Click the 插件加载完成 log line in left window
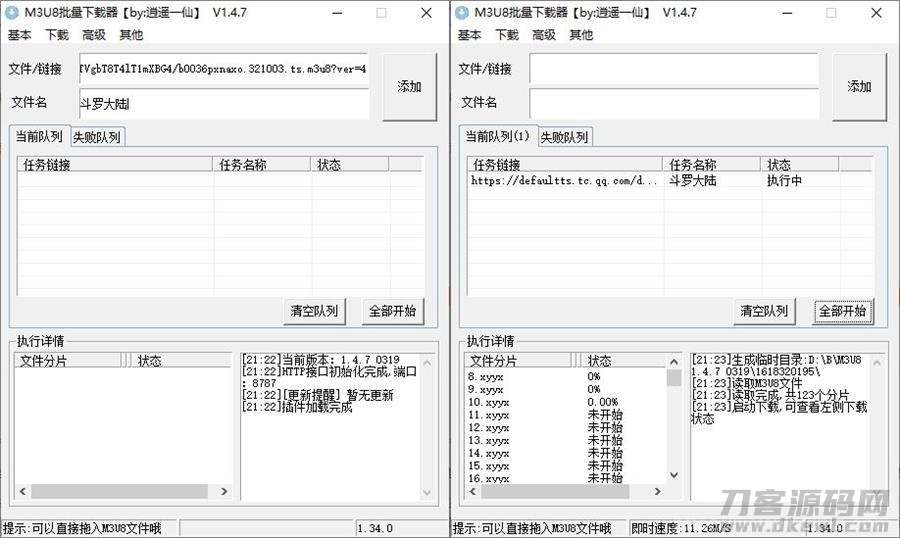Image resolution: width=900 pixels, height=538 pixels. 297,407
